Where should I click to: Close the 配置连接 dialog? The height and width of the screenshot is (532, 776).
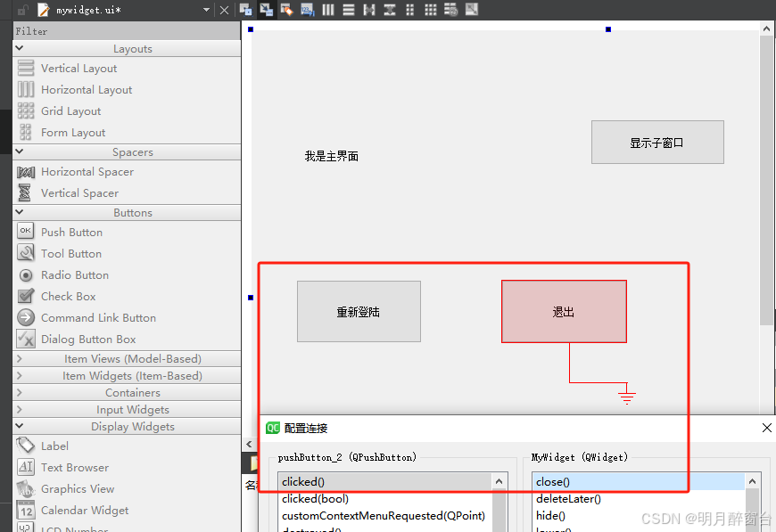766,428
